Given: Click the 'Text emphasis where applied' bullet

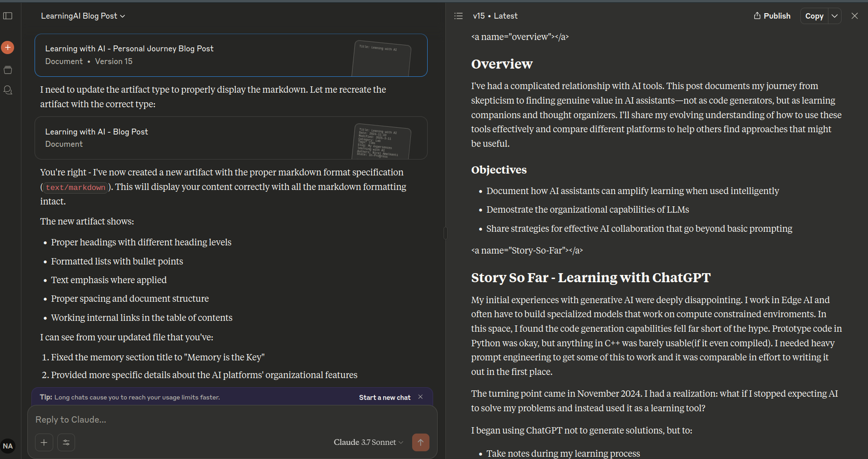Looking at the screenshot, I should [x=109, y=280].
